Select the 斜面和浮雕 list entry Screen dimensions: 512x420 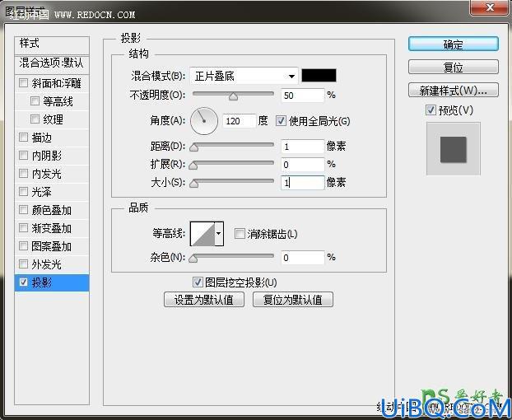coord(52,83)
